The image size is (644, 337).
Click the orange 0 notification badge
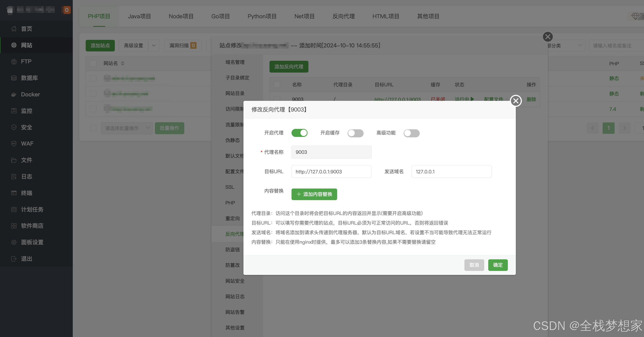[x=67, y=10]
